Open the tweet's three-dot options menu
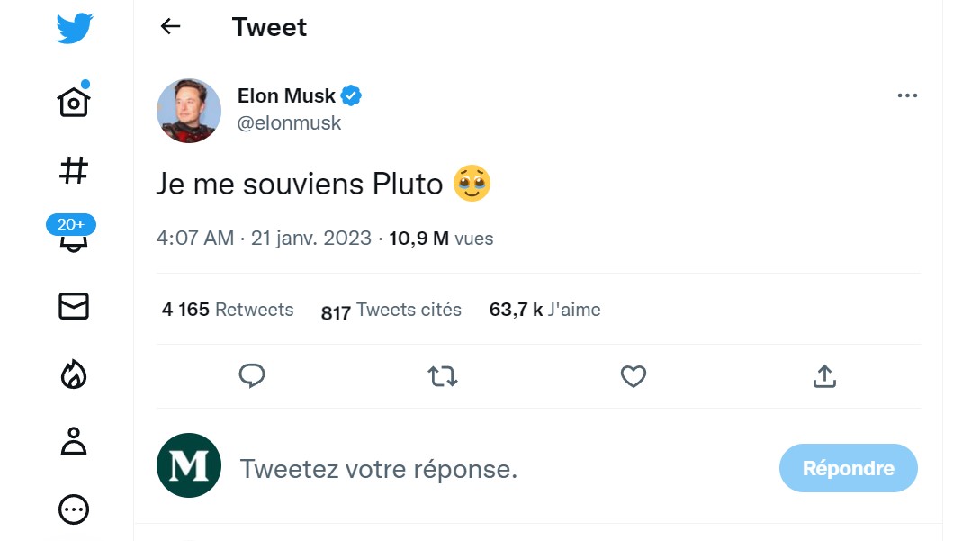The height and width of the screenshot is (541, 980). pyautogui.click(x=907, y=95)
